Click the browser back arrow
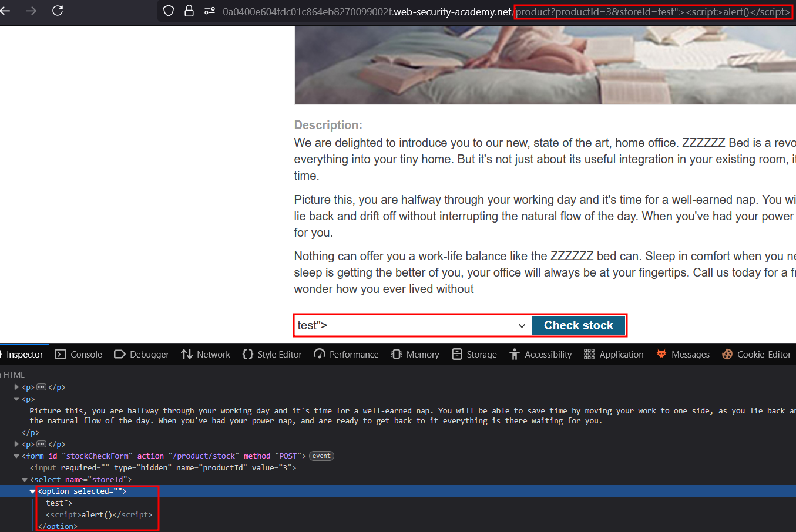 pos(5,11)
